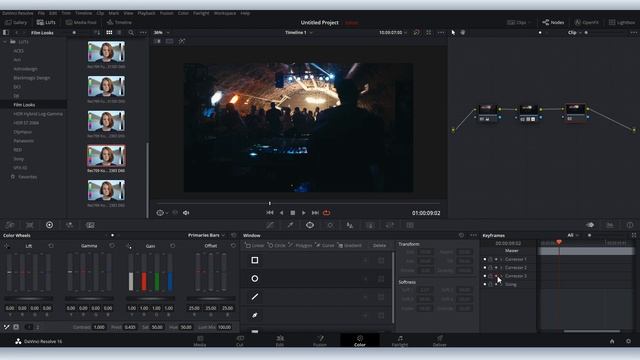
Task: Open the Workspace menu
Action: [x=225, y=13]
